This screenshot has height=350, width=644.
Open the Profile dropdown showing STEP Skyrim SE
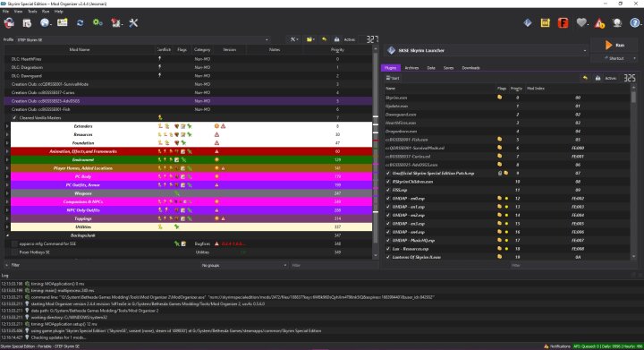click(x=142, y=40)
